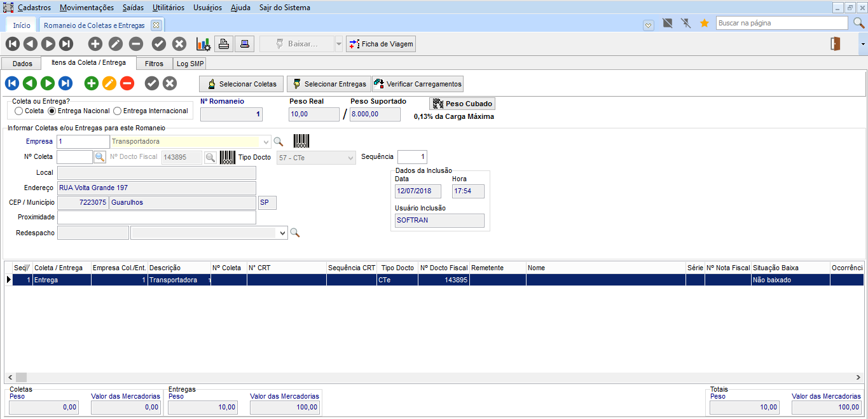Click Sair do Sistema menu
Screen dimensions: 868x419
pos(285,8)
